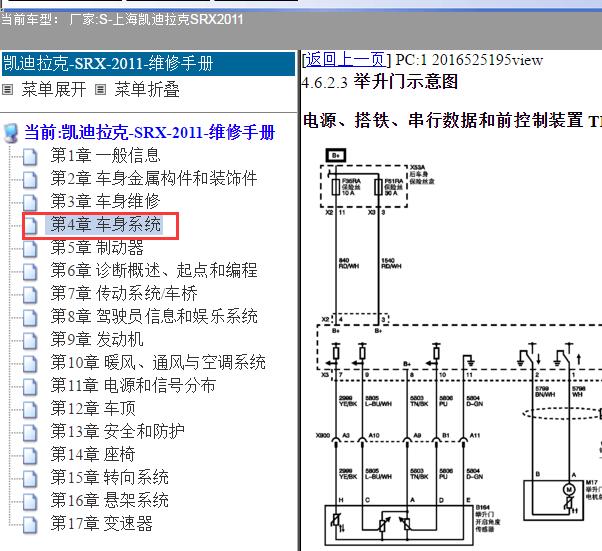602x551 pixels.
Task: Click the page icon beside 第16章
Action: point(30,502)
